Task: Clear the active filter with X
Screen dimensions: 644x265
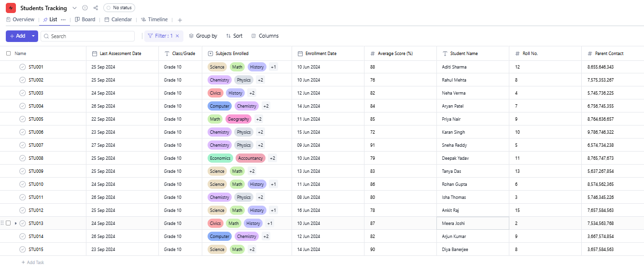Action: coord(177,36)
